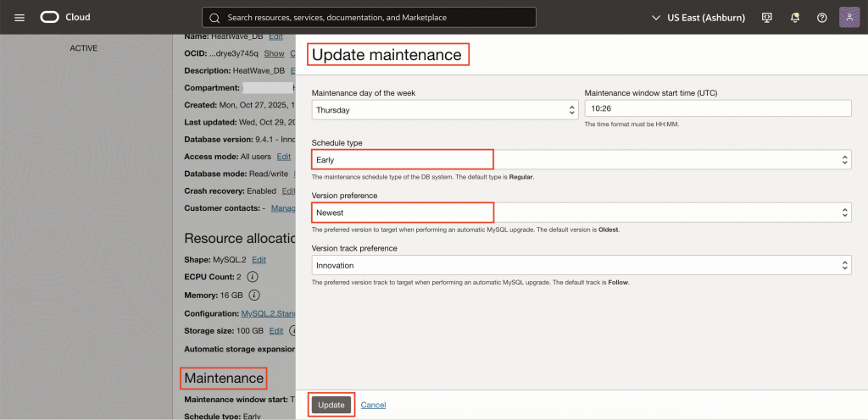This screenshot has width=868, height=420.
Task: Click the search resources input field
Action: tap(369, 18)
